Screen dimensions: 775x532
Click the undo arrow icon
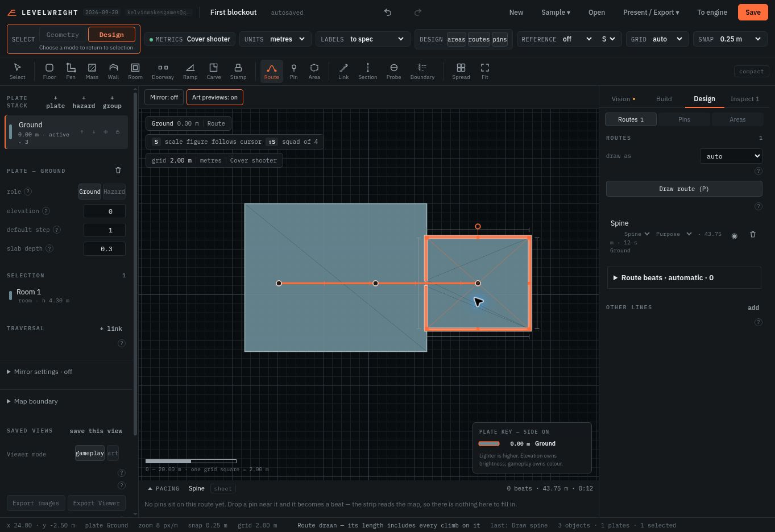[388, 12]
